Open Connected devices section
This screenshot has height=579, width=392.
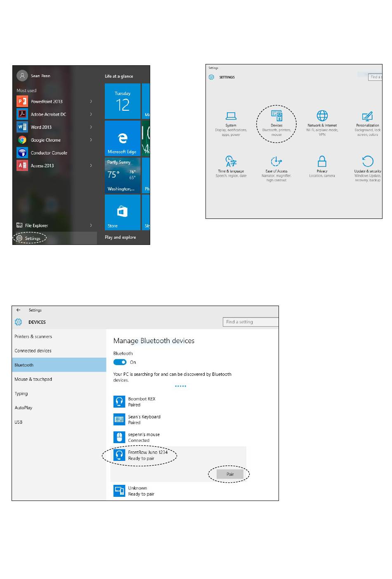tap(59, 351)
